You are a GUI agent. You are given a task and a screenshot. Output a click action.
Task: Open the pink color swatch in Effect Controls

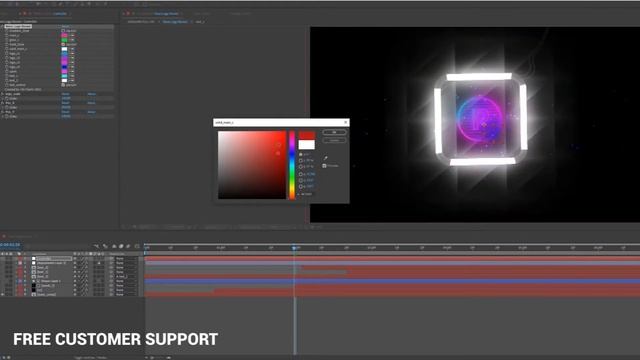(x=64, y=35)
